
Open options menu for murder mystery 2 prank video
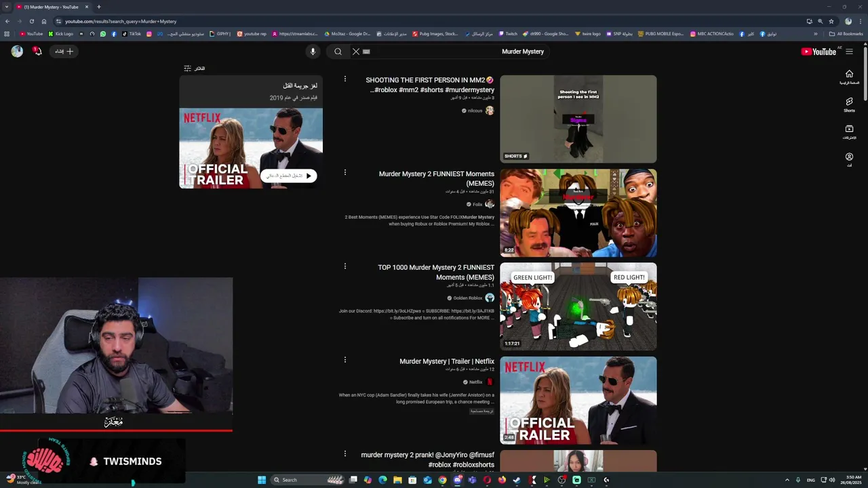(344, 453)
